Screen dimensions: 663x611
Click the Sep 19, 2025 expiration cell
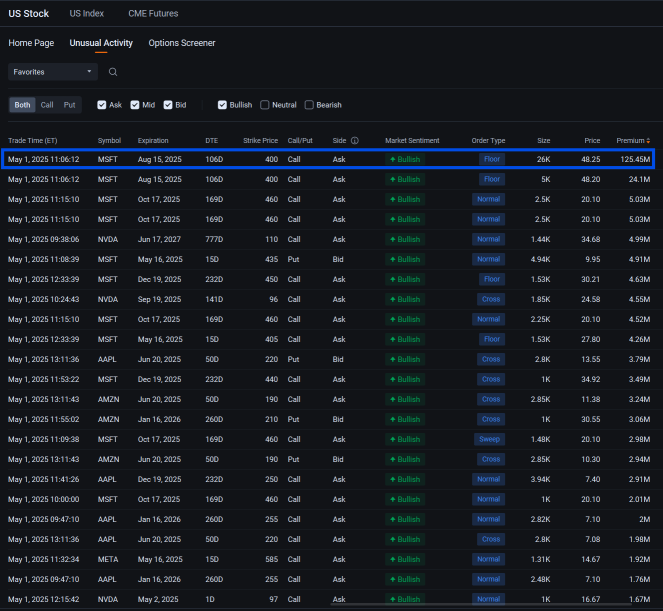(159, 299)
